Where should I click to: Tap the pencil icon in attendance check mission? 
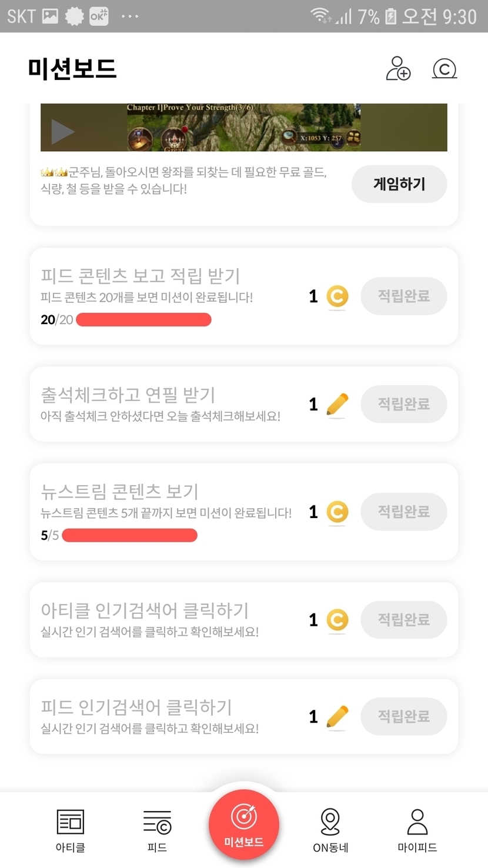(x=337, y=405)
